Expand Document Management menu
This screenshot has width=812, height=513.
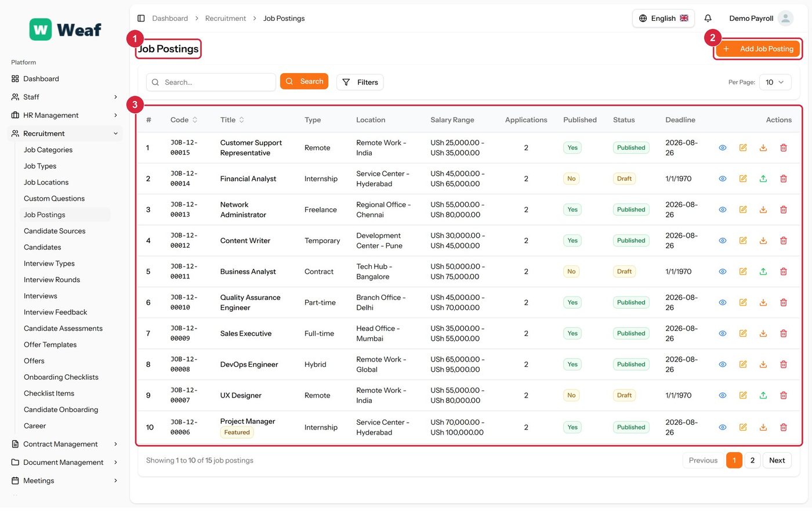65,463
